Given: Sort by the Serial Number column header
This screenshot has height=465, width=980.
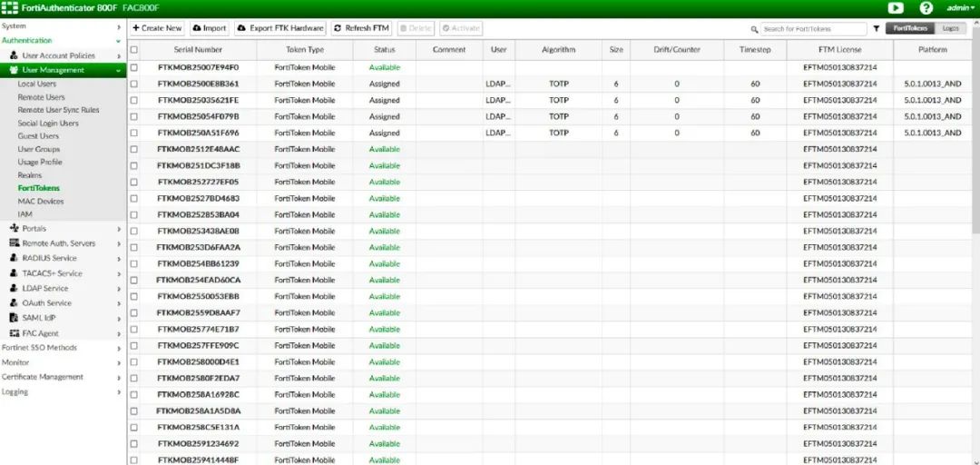Looking at the screenshot, I should tap(198, 49).
